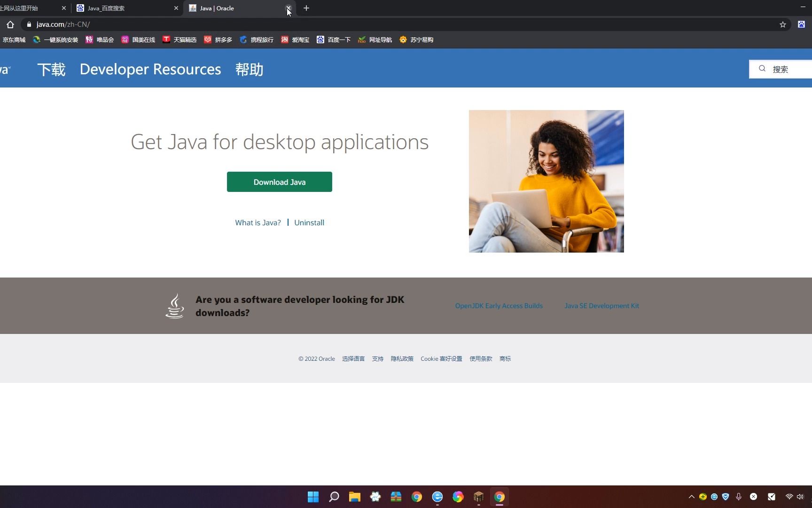Open the What is Java? link

click(258, 222)
